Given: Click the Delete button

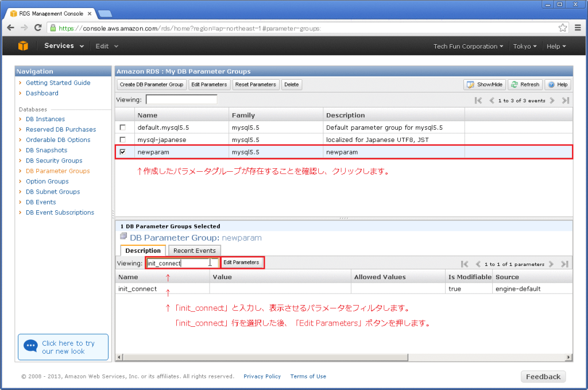Looking at the screenshot, I should [291, 85].
